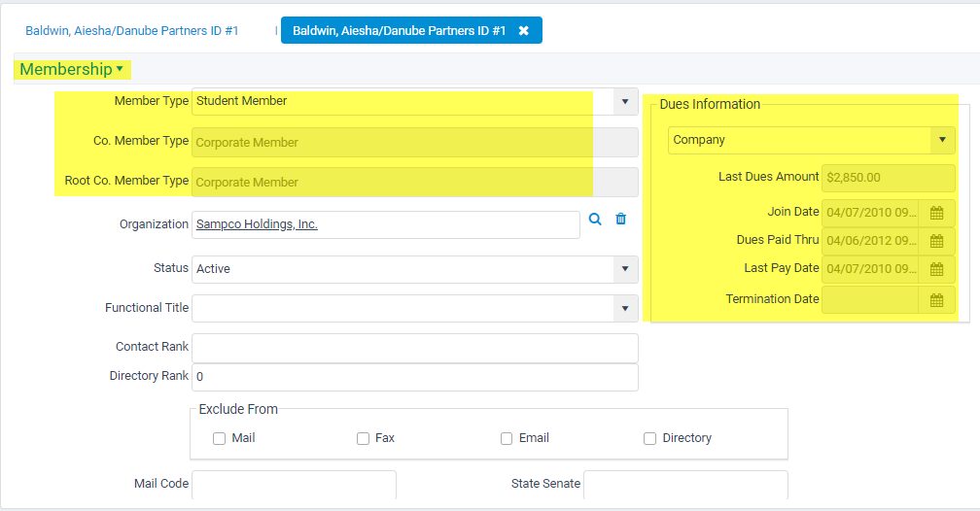
Task: Close the active Baldwin, Aiesha tab
Action: coord(524,31)
